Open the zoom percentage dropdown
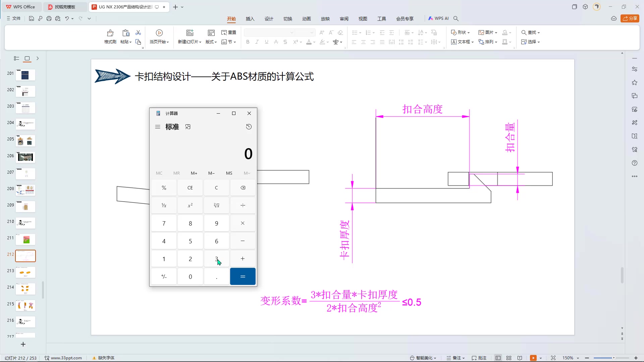Viewport: 644px width, 362px height. point(571,358)
